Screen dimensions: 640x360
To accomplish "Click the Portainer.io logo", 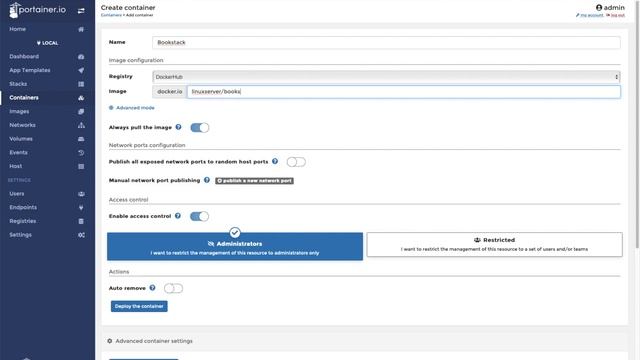I will 37,10.
